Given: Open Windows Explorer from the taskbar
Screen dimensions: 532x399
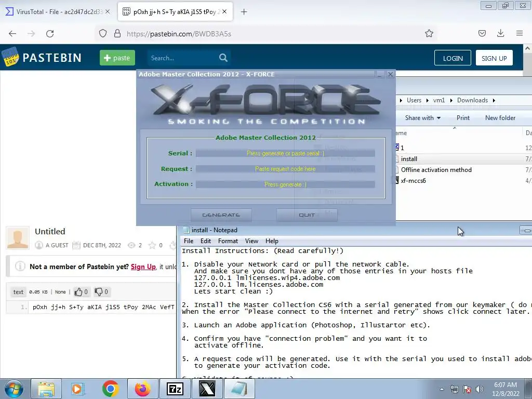Looking at the screenshot, I should 46,389.
